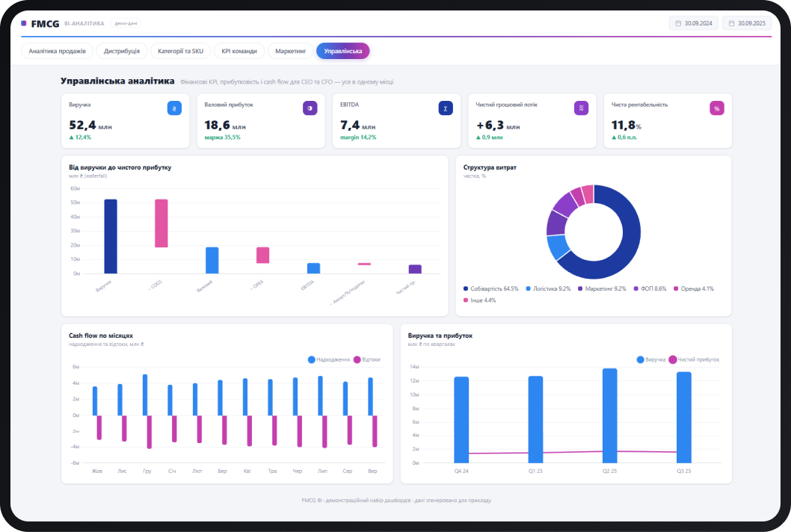The image size is (791, 532).
Task: Click calendar icon beside 30.09.2024
Action: tap(679, 23)
